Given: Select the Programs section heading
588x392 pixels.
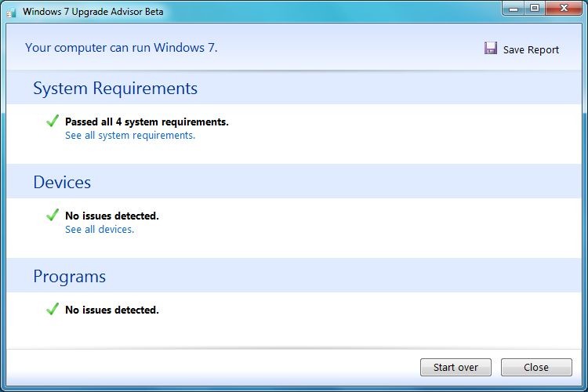Looking at the screenshot, I should tap(69, 277).
